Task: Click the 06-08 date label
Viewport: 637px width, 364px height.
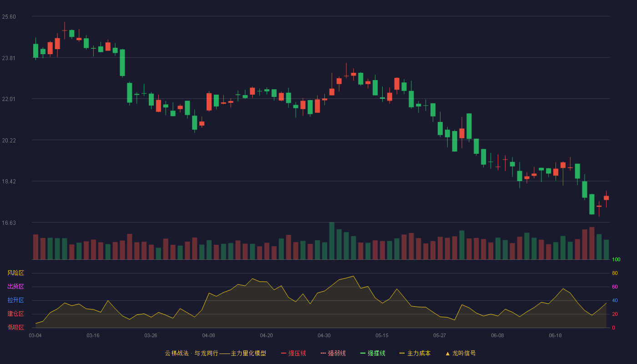Action: (x=497, y=335)
